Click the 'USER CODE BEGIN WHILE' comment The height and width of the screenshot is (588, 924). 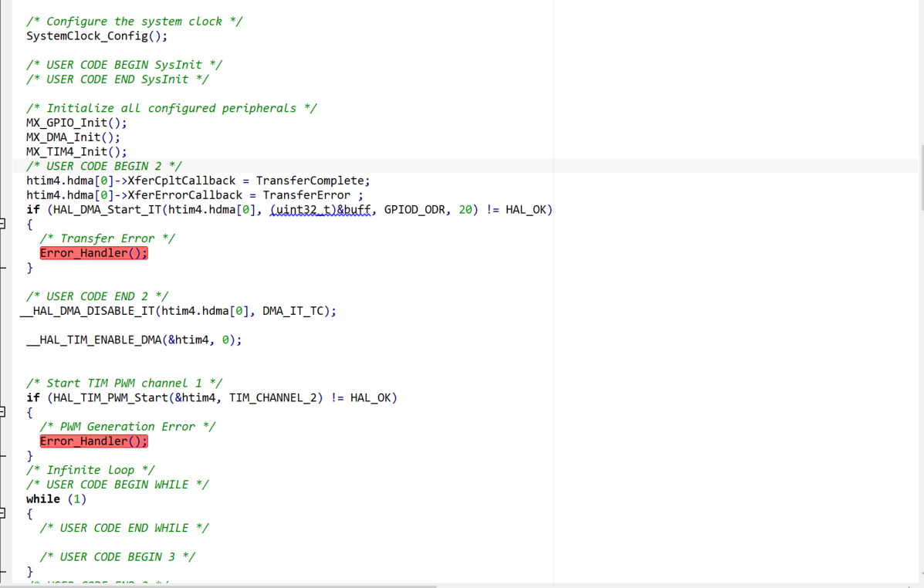click(117, 485)
